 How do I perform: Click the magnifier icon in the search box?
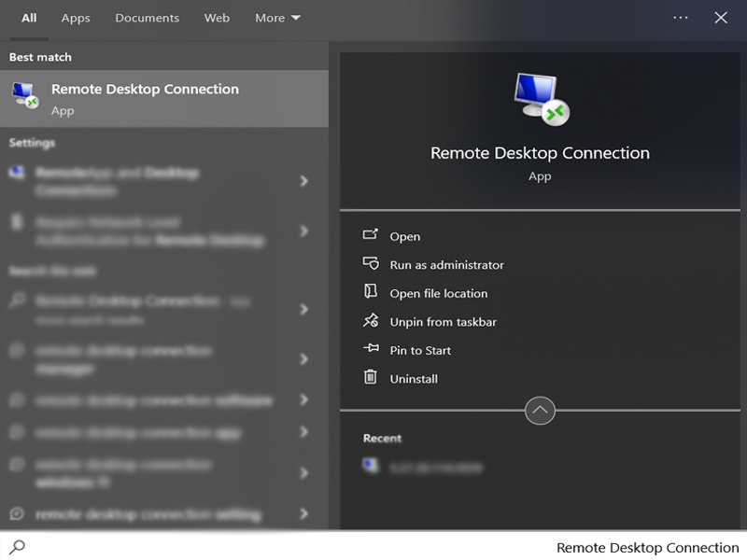(17, 547)
